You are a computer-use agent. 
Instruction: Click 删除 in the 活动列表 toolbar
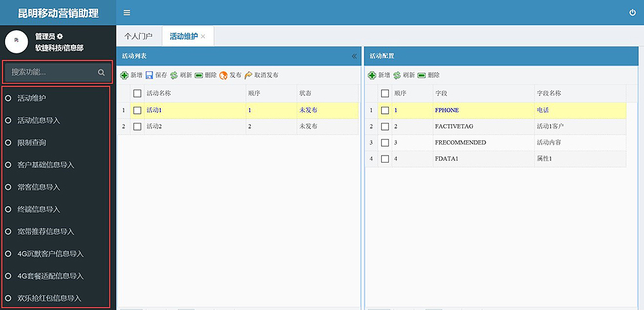pyautogui.click(x=206, y=75)
